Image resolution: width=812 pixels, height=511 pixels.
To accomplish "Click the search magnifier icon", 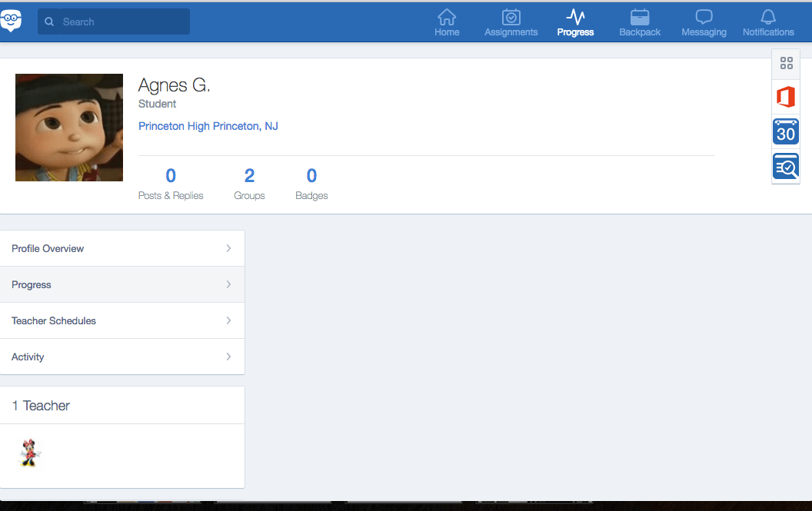I will coord(49,22).
